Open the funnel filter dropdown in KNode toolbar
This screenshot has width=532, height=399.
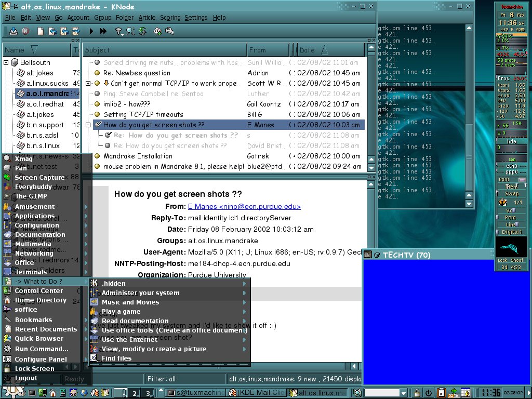(118, 32)
